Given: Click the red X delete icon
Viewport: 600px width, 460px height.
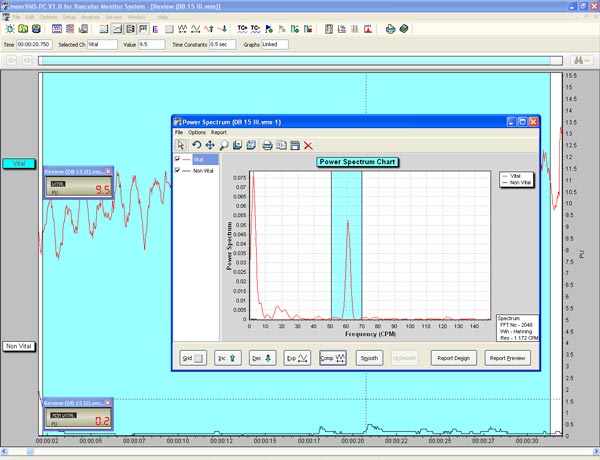Looking at the screenshot, I should 309,146.
